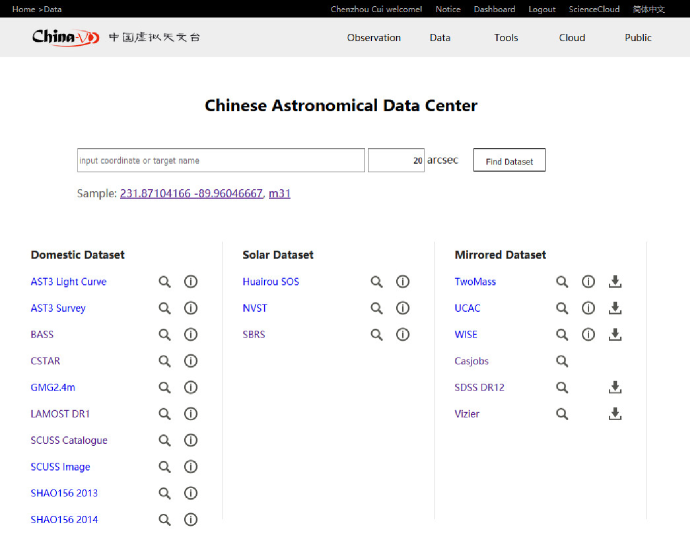Click the search icon beside Casjobs

click(x=562, y=361)
